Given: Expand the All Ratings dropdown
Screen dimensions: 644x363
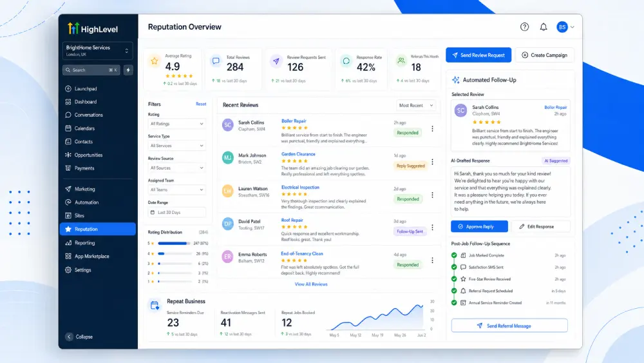Looking at the screenshot, I should coord(176,124).
